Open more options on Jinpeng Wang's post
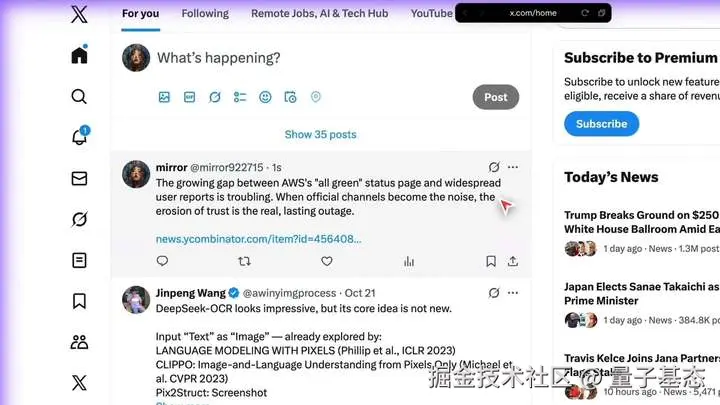 coord(513,293)
